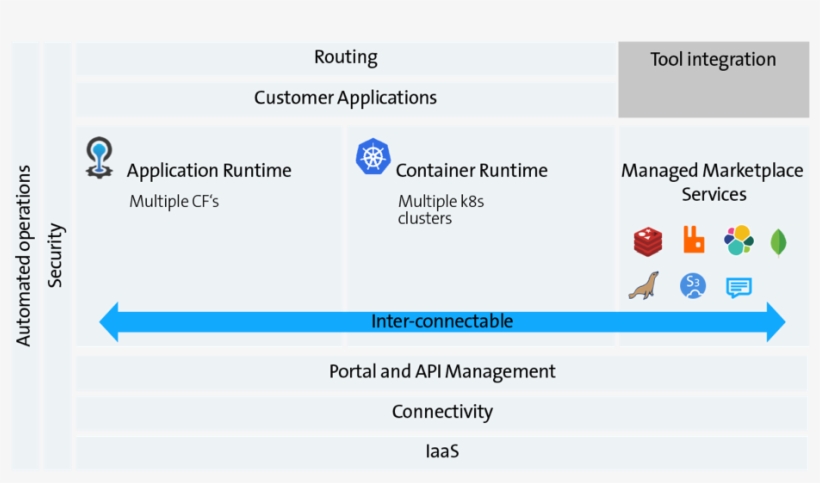Click the vertical Security label
Image resolution: width=820 pixels, height=483 pixels.
55,256
